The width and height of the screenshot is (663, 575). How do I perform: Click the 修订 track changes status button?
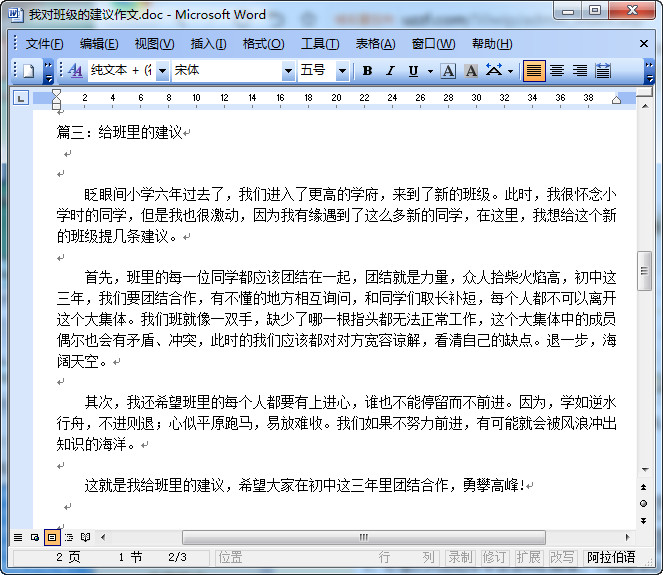[494, 557]
